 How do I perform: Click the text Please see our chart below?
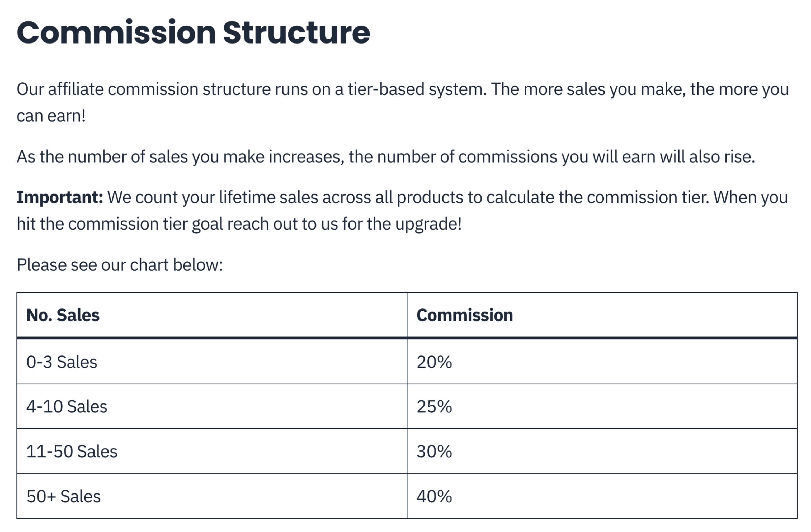pos(120,265)
